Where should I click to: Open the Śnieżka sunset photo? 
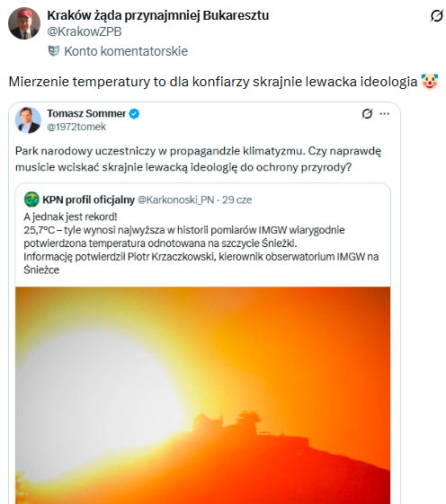click(x=202, y=395)
